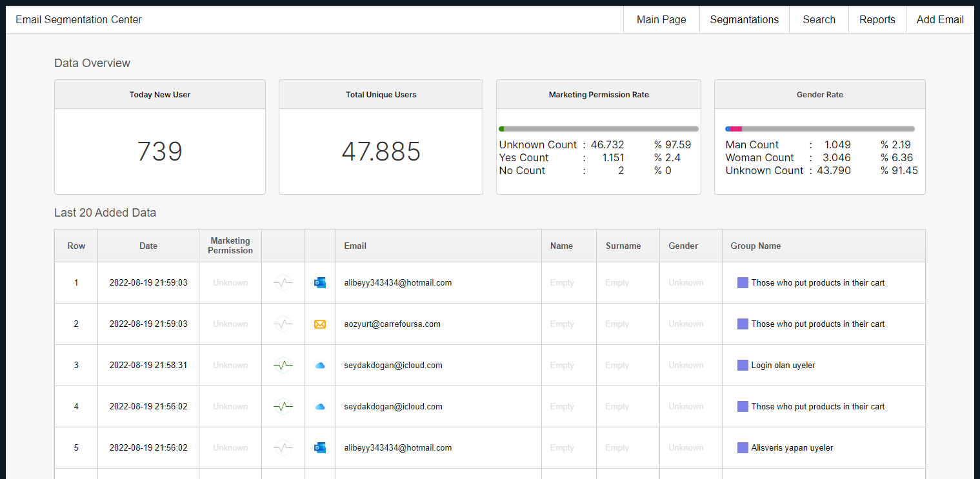Click the Gender Rate color bar
The image size is (980, 479).
click(819, 129)
